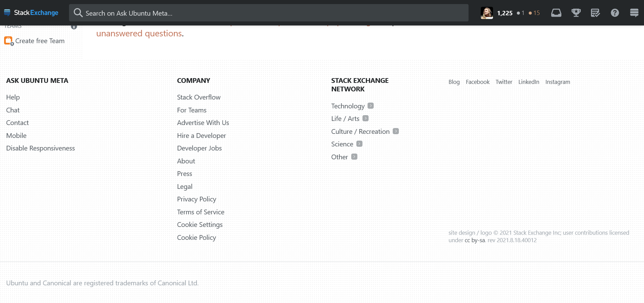Open the About link
This screenshot has width=644, height=303.
pyautogui.click(x=186, y=161)
